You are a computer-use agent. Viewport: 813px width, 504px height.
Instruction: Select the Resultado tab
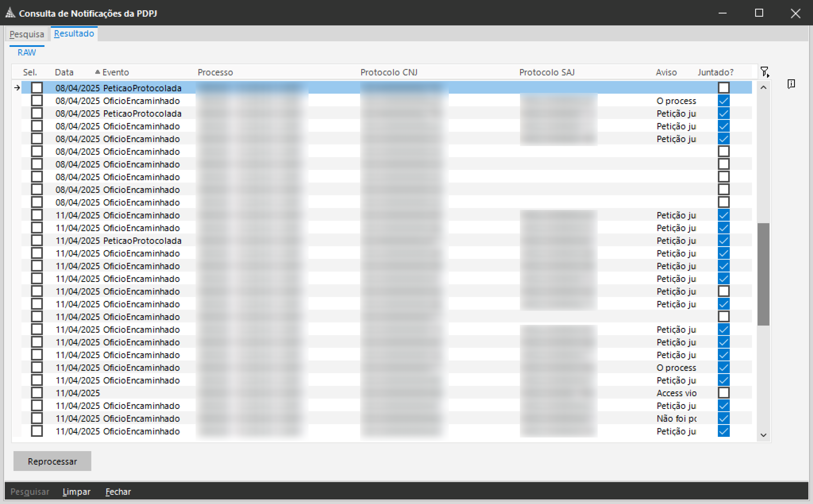coord(74,33)
